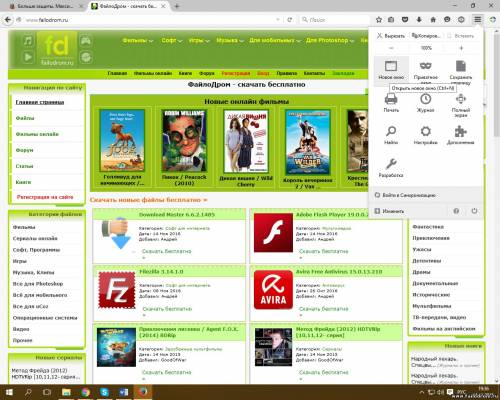The image size is (500, 400).
Task: Click Скачать бесплатно under Avira Free Antivirus
Action: 323,309
